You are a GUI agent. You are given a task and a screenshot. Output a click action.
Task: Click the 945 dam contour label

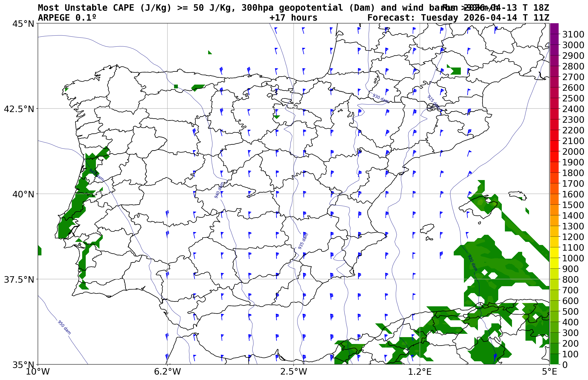[96, 175]
